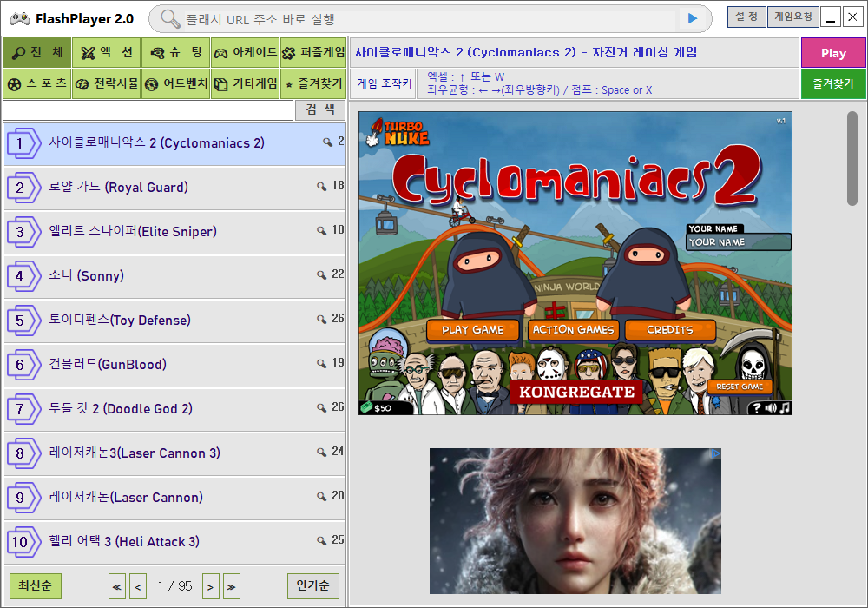Select 헬리 어택 3 (Heli Attack 3) game
Viewport: 868px width, 608px height.
[x=174, y=543]
